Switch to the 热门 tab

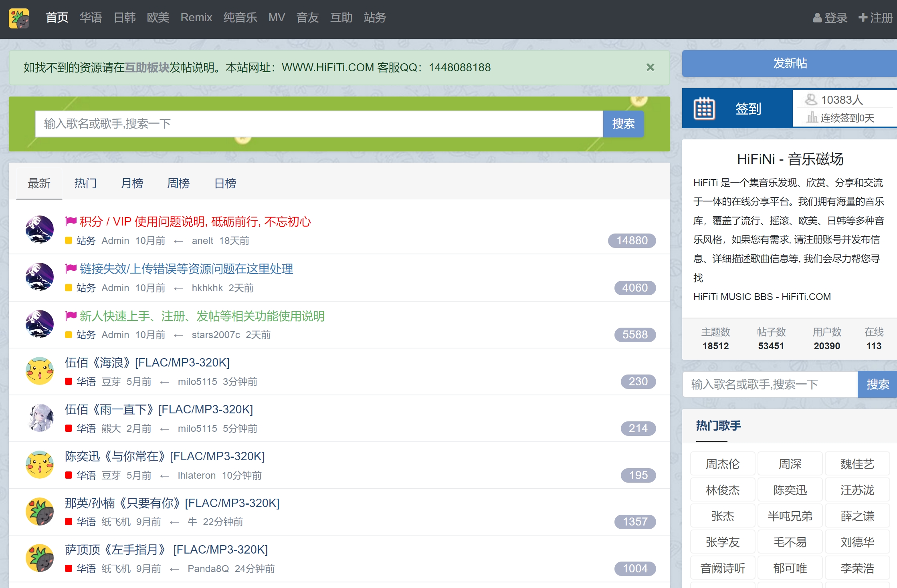pyautogui.click(x=85, y=183)
